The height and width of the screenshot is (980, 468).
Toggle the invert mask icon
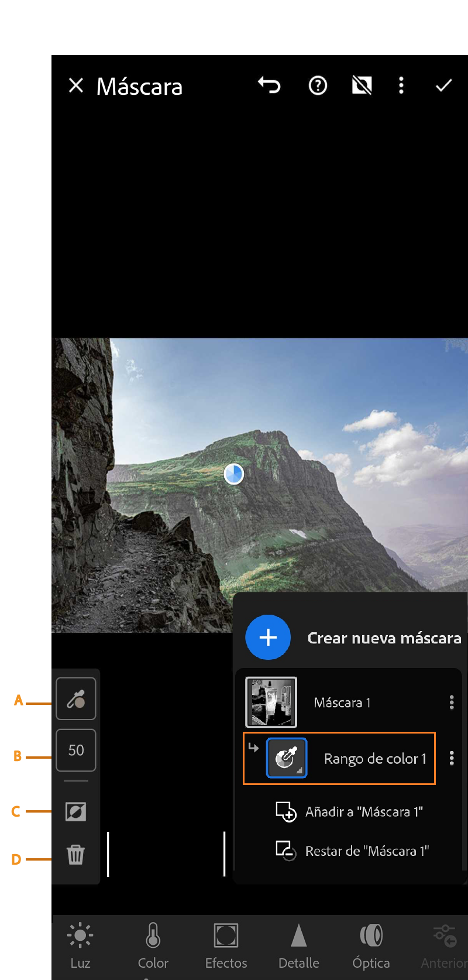tap(76, 811)
